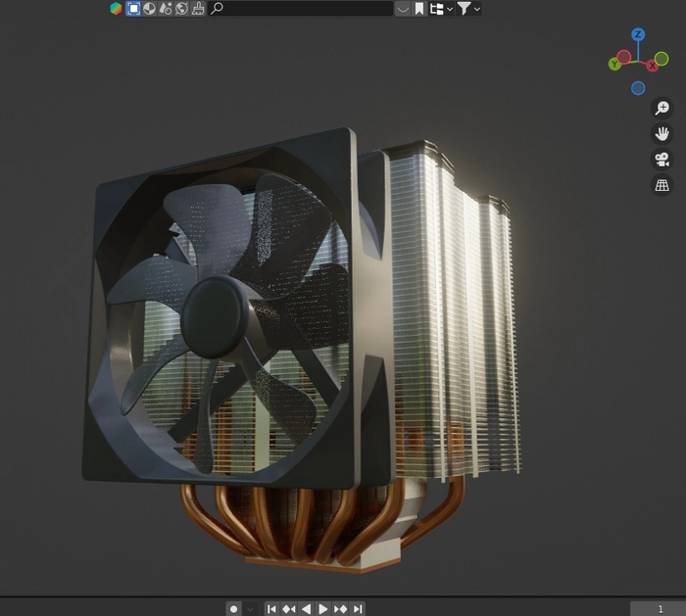Image resolution: width=686 pixels, height=616 pixels.
Task: Click the funnel filter icon
Action: coord(464,9)
